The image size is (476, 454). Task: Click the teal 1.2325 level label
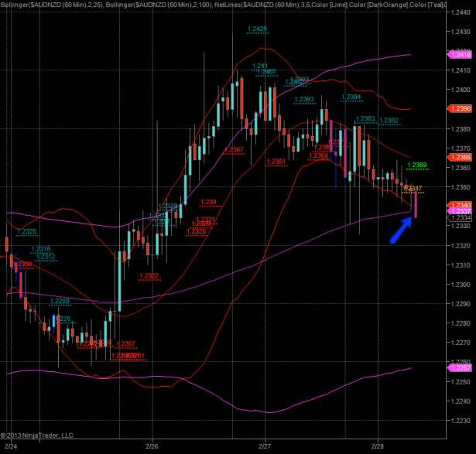pos(27,231)
